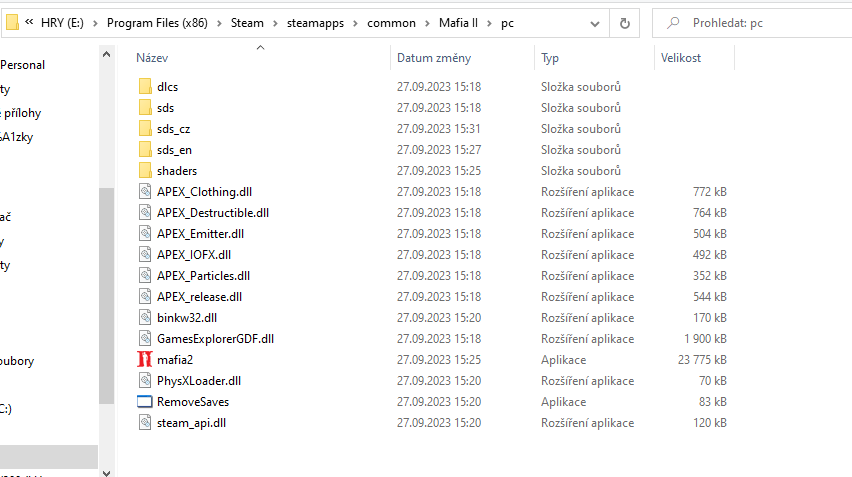Click the red mafia2 application icon
The width and height of the screenshot is (852, 477).
[x=145, y=360]
